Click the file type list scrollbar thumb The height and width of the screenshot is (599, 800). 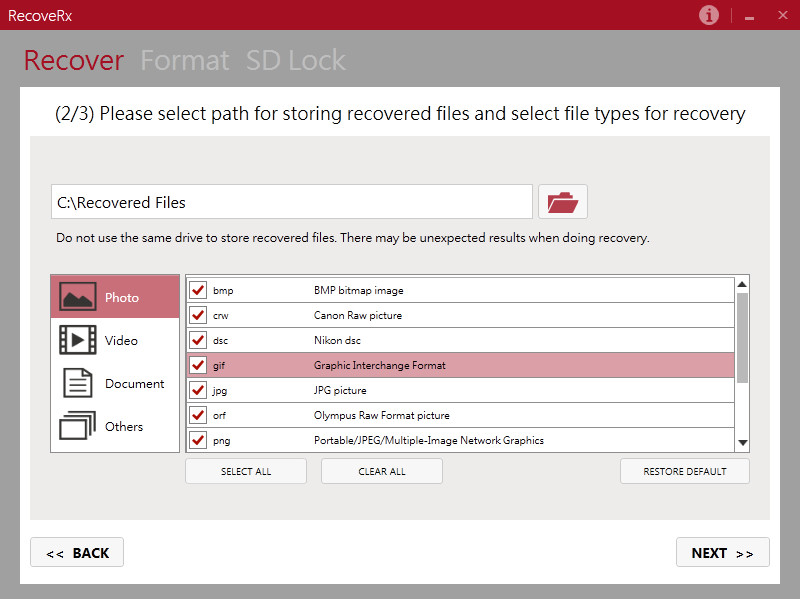click(x=742, y=337)
